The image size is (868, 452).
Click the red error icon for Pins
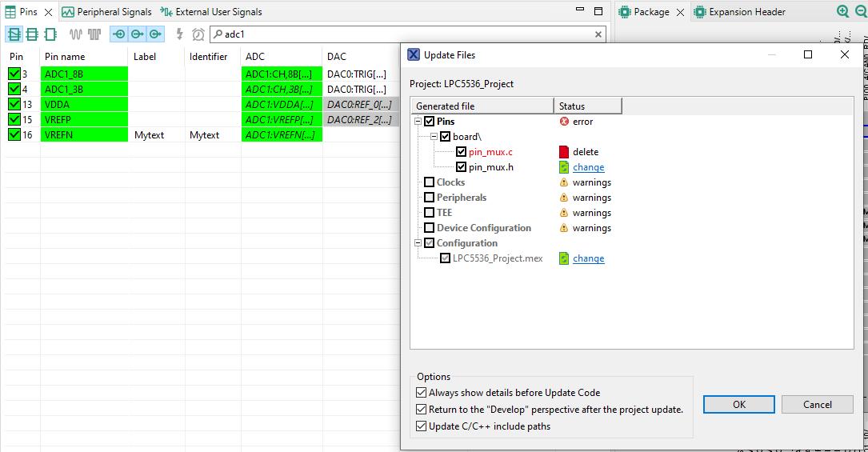tap(564, 121)
